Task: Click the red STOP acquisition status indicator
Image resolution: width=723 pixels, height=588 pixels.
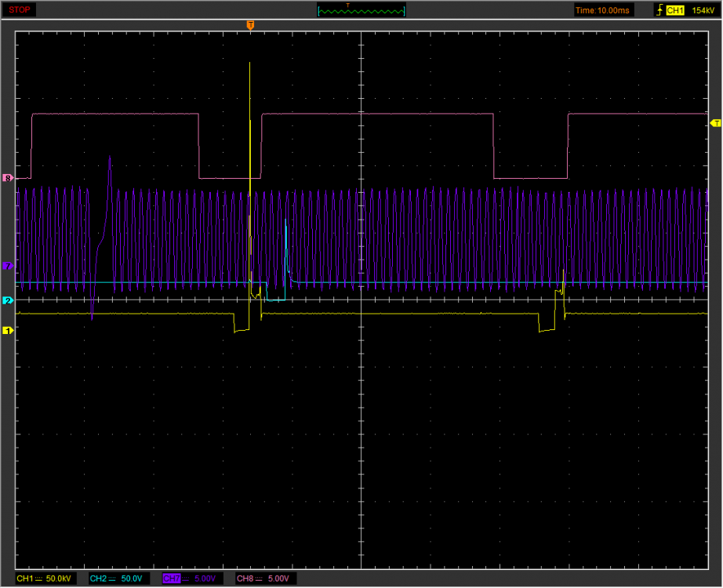Action: 19,10
